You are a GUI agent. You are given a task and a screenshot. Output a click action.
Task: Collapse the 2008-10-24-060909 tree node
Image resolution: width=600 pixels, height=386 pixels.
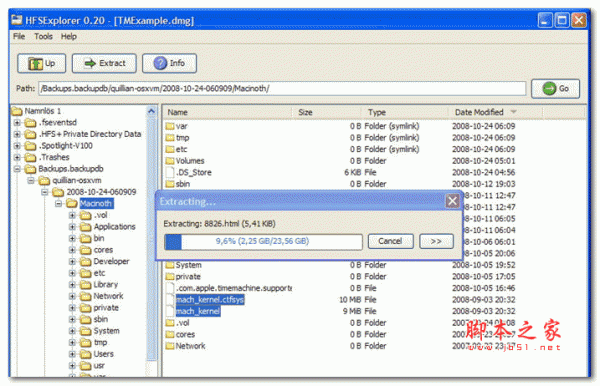click(44, 192)
